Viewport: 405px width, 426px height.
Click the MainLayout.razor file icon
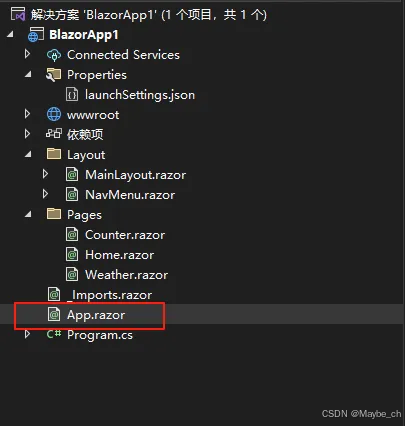click(72, 175)
